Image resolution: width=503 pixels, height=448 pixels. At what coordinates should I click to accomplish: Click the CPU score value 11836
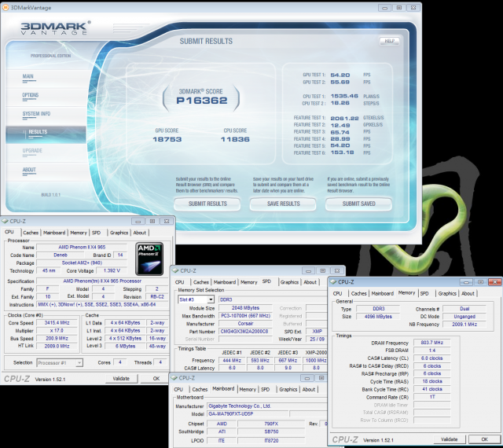[x=235, y=139]
